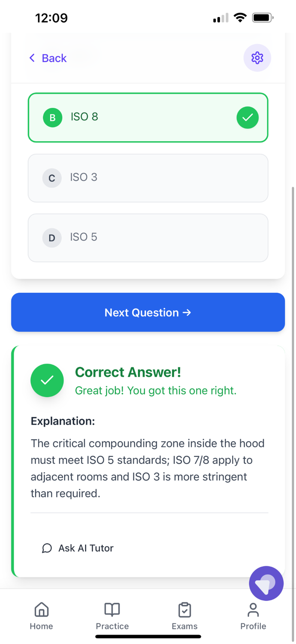Image resolution: width=296 pixels, height=644 pixels.
Task: Select the Practice book icon
Action: tap(112, 609)
